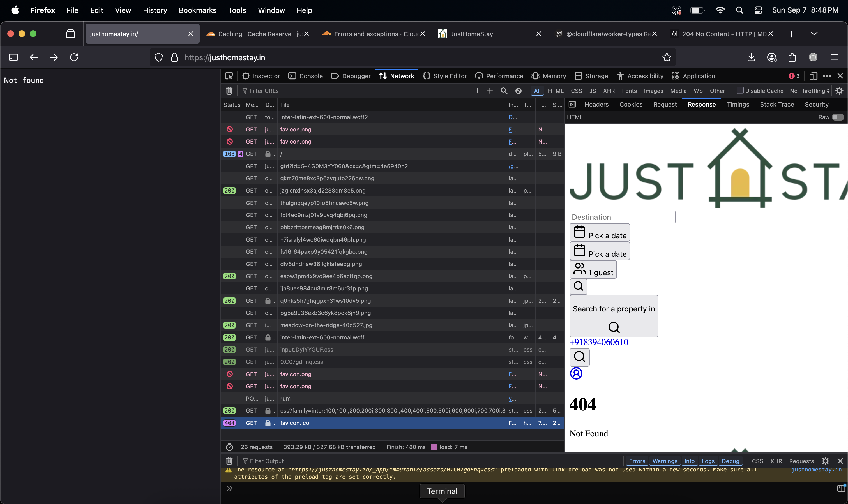Bookmark this page with the star icon

667,57
